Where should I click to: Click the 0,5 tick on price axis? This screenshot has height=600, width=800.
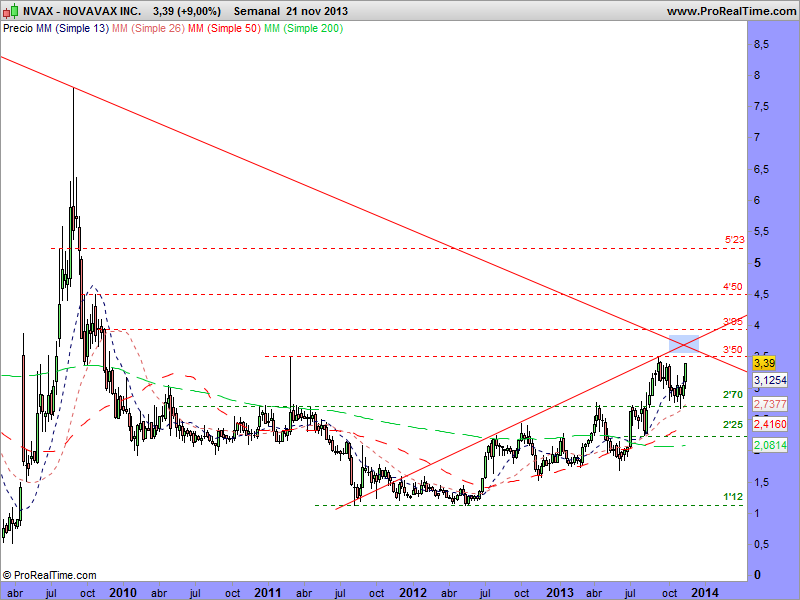tap(761, 544)
